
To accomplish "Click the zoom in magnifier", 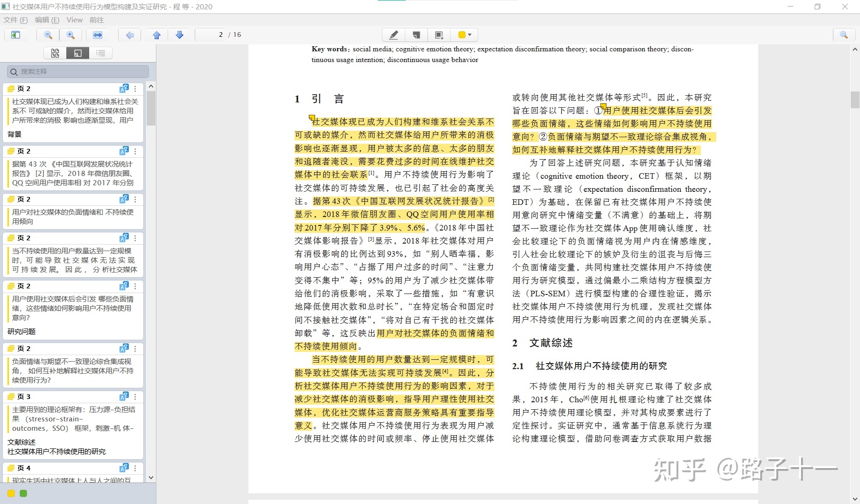I will [x=70, y=35].
